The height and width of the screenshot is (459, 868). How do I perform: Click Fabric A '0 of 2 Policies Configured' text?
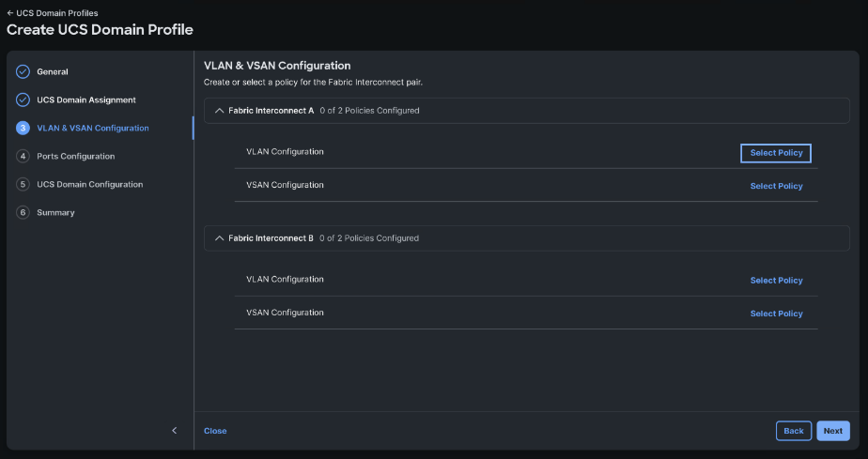(370, 111)
